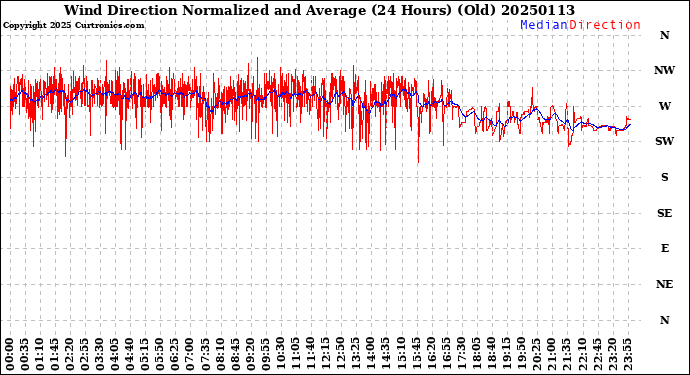Click the 01:45 time axis label
The height and width of the screenshot is (375, 690).
[55, 354]
